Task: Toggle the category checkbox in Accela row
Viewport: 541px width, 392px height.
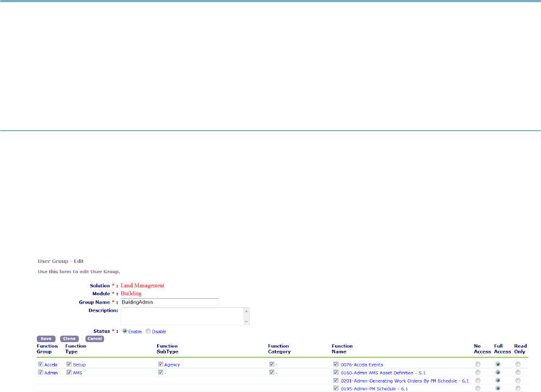Action: 272,364
